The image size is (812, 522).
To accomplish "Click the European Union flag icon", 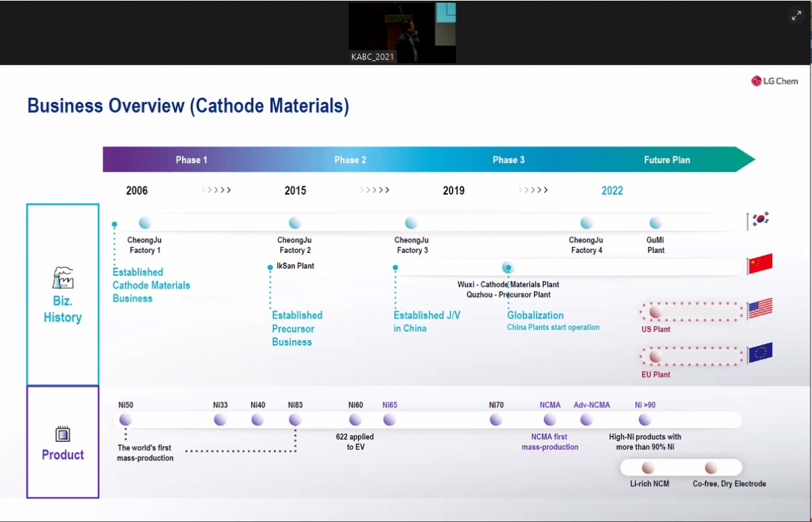I will tap(760, 353).
